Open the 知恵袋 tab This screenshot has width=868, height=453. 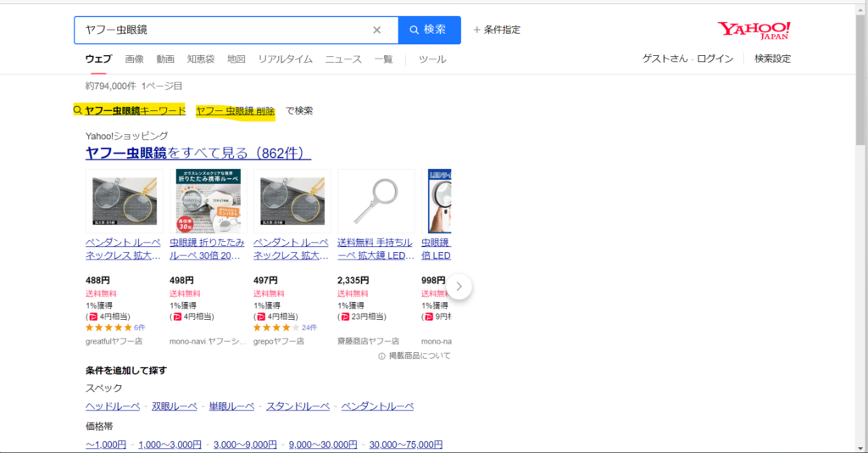(x=200, y=59)
